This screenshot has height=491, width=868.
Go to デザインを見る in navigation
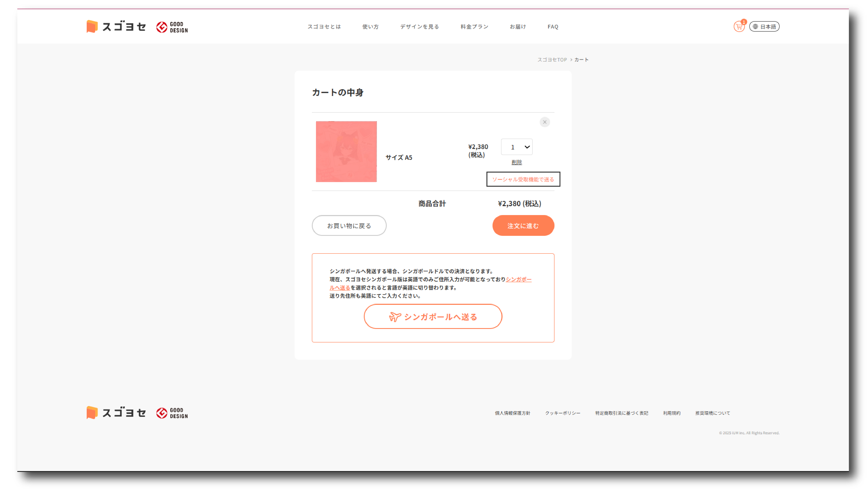click(419, 27)
